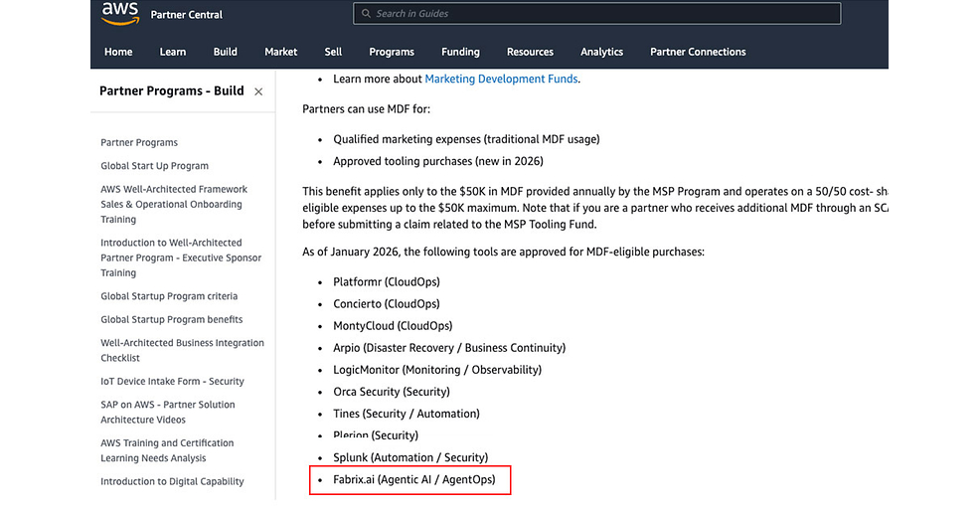Open the Funding menu

click(x=460, y=52)
